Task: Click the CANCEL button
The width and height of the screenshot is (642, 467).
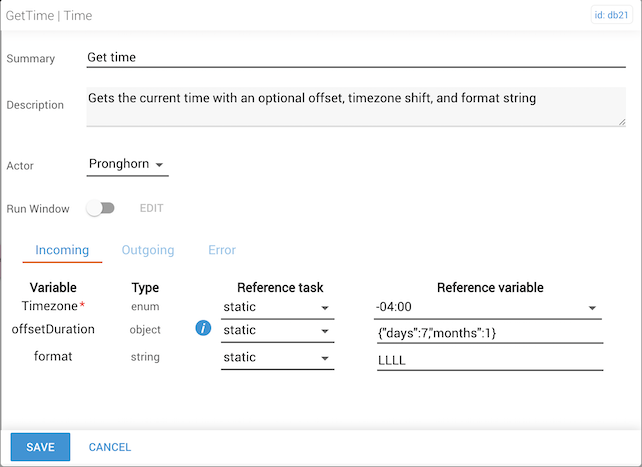Action: pos(110,447)
